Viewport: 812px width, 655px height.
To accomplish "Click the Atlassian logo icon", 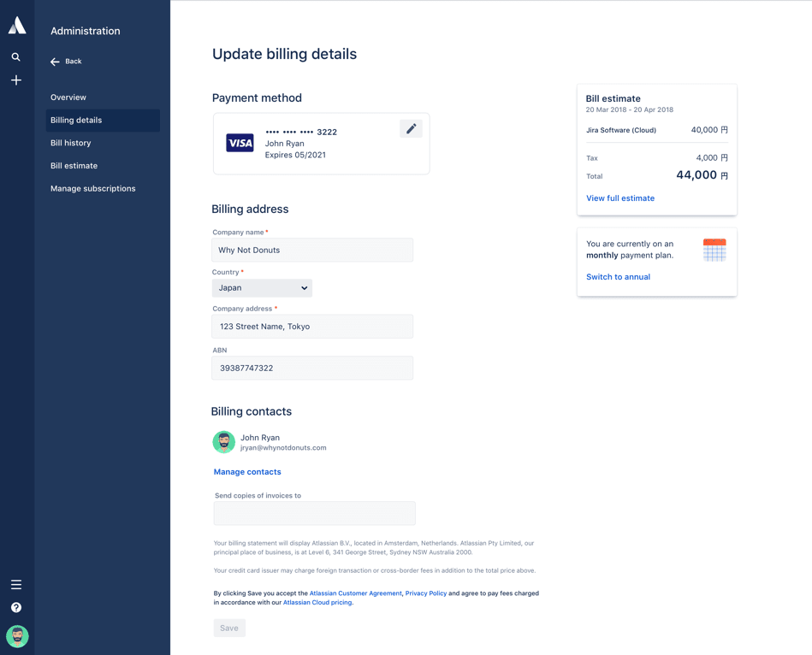I will coord(17,26).
